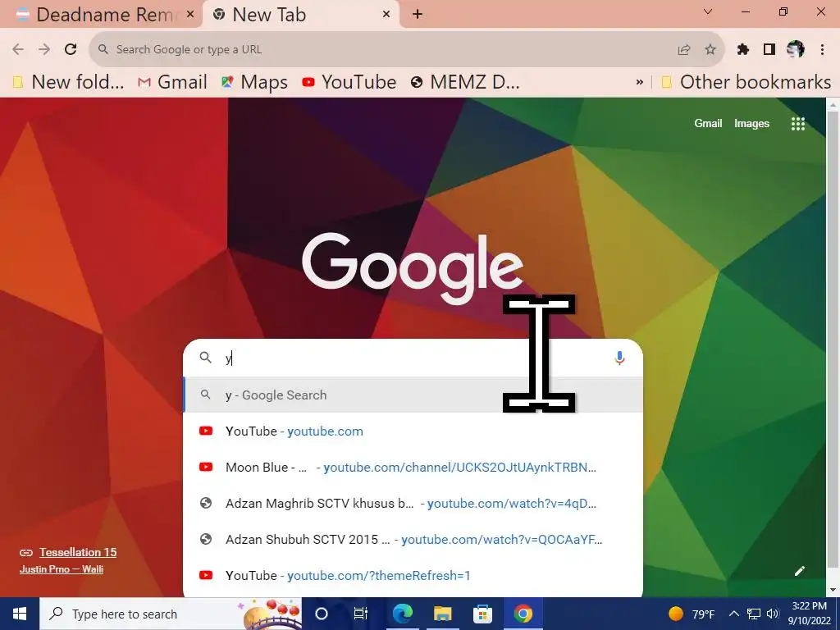Share this page icon in address bar
This screenshot has height=630, width=840.
click(683, 50)
